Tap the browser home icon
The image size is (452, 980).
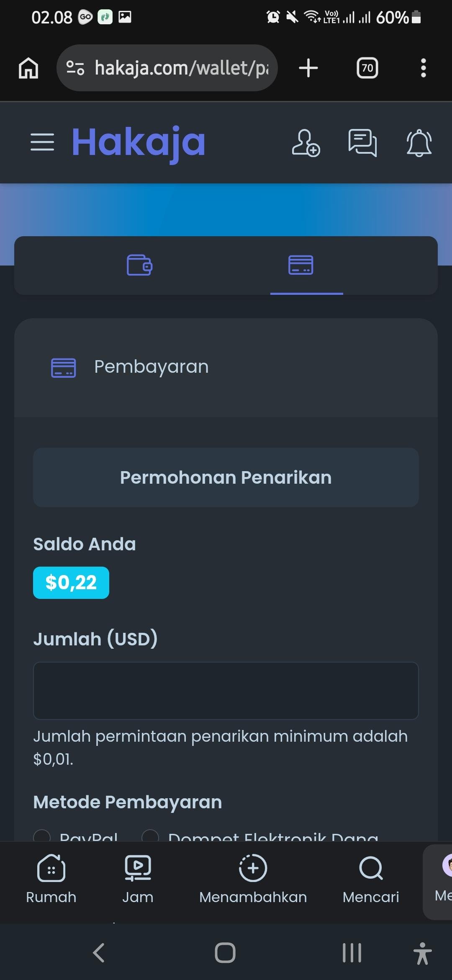[x=28, y=68]
